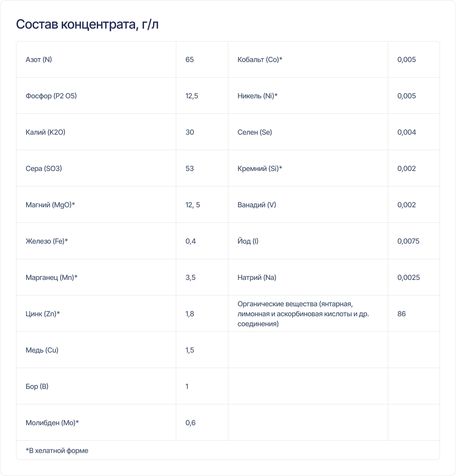Select the 'Цинк (Zn)*' label
Image resolution: width=456 pixels, height=476 pixels.
(x=43, y=314)
